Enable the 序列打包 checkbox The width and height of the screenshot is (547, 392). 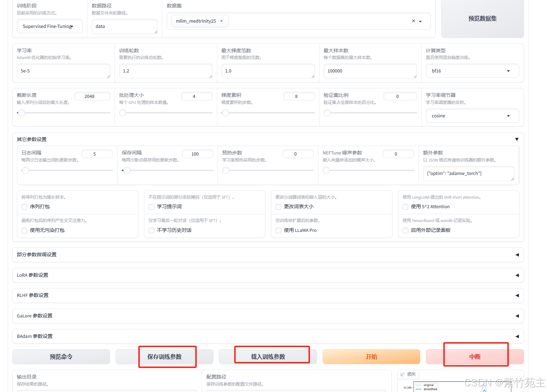coord(24,207)
